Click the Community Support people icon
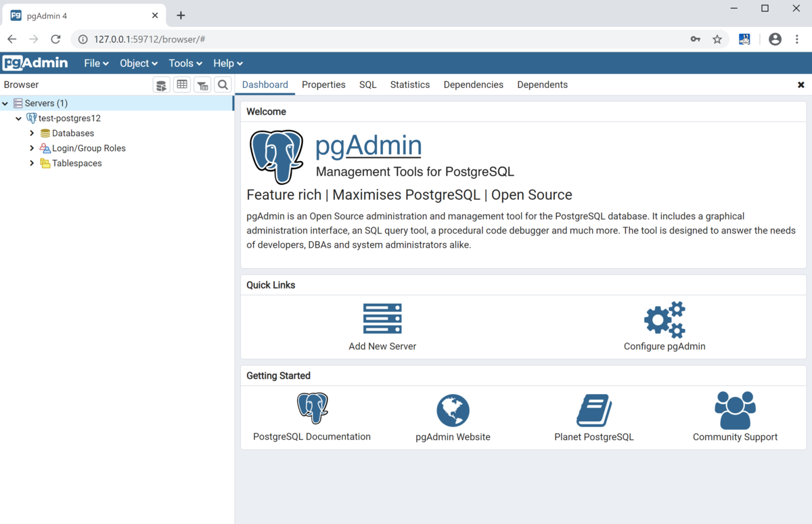The image size is (812, 524). 735,409
